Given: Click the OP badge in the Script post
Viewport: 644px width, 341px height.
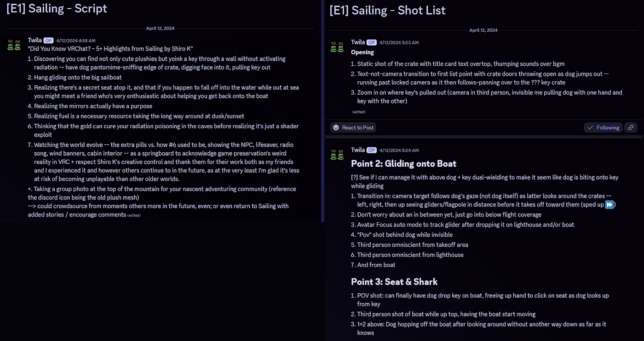Looking at the screenshot, I should pyautogui.click(x=48, y=41).
